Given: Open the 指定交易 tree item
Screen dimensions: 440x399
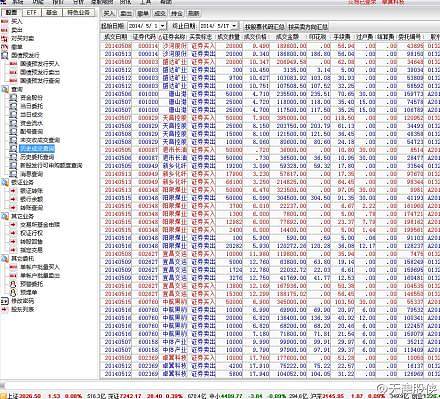Looking at the screenshot, I should [x=31, y=250].
